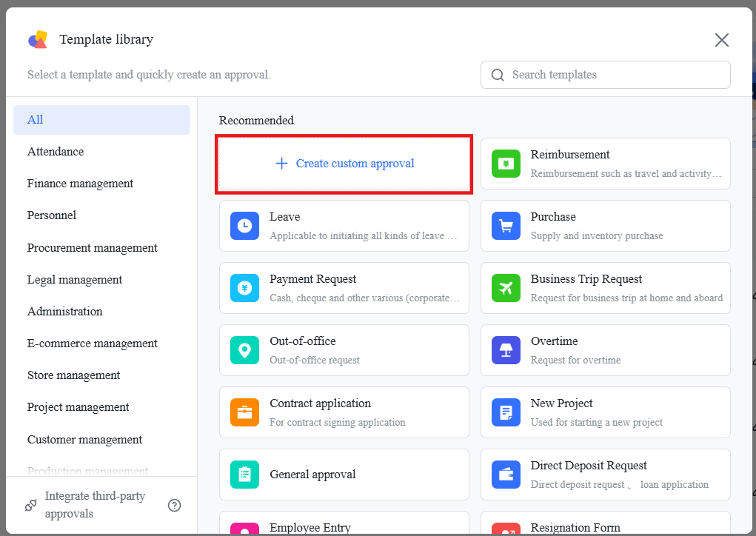Click the New Project document icon

506,412
